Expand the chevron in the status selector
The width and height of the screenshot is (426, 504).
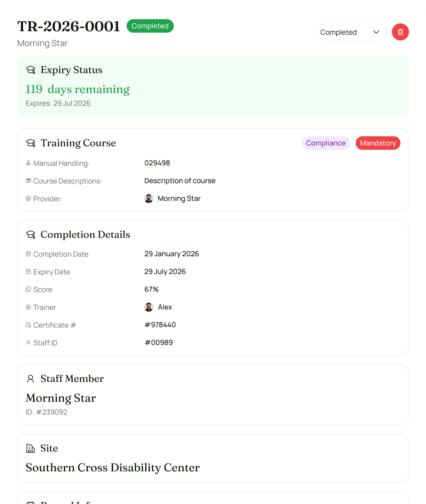[x=376, y=32]
